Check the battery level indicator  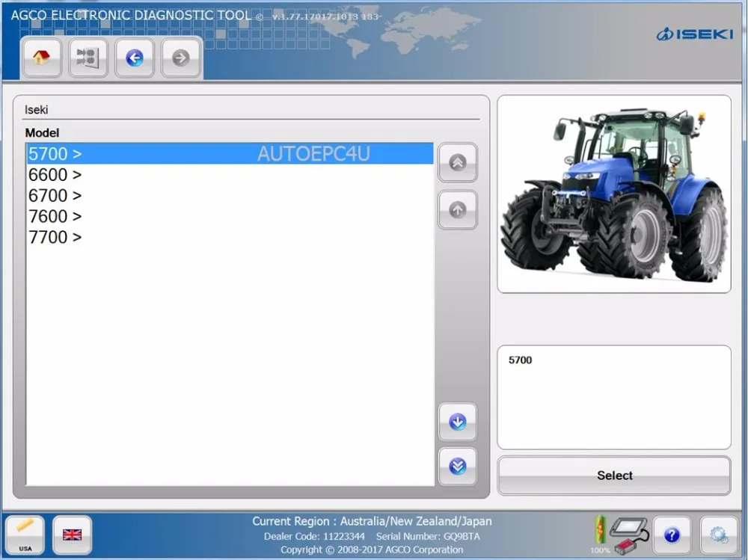click(600, 534)
